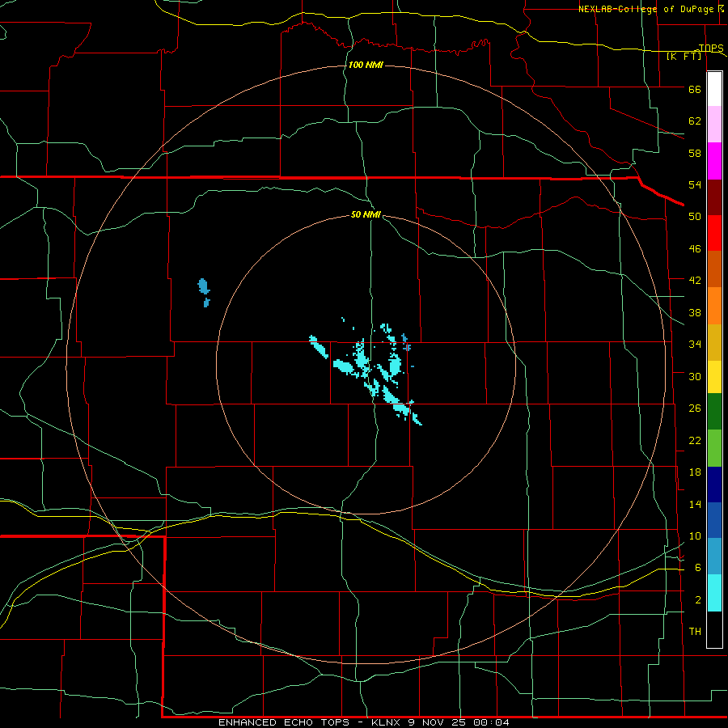
Task: Click the '[K FT]' units label
Action: (684, 57)
